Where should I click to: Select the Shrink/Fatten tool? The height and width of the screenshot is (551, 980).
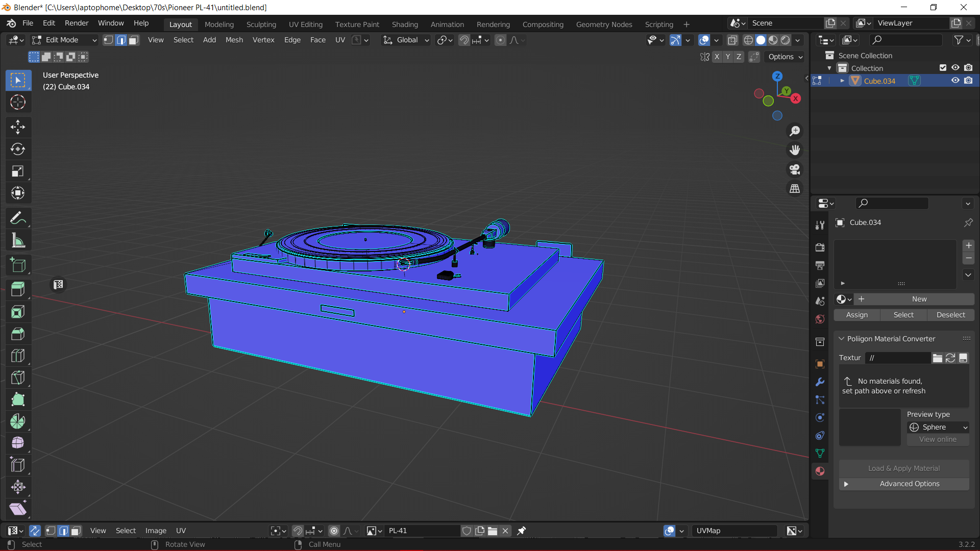[18, 487]
